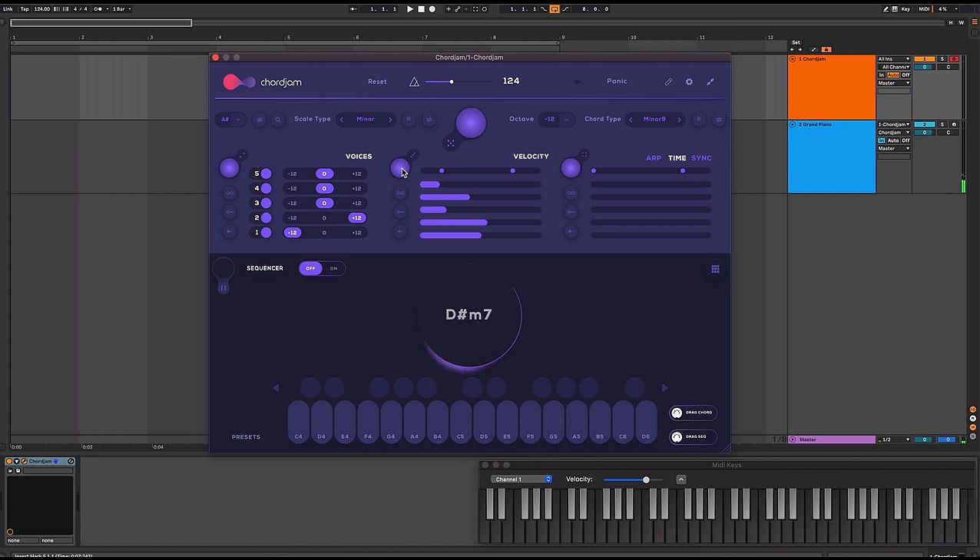Click the DRAG SEQ button
The width and height of the screenshot is (980, 560).
point(693,437)
